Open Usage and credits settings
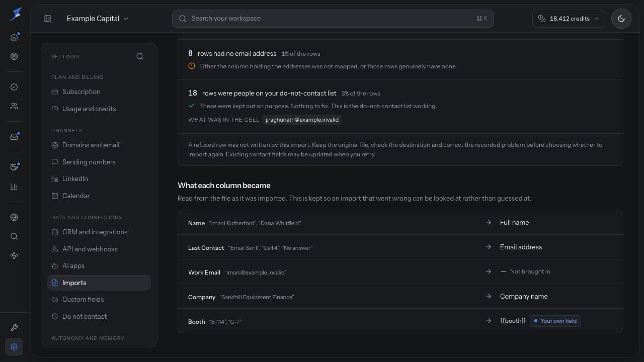Screen dimensions: 644x362 [99, 109]
